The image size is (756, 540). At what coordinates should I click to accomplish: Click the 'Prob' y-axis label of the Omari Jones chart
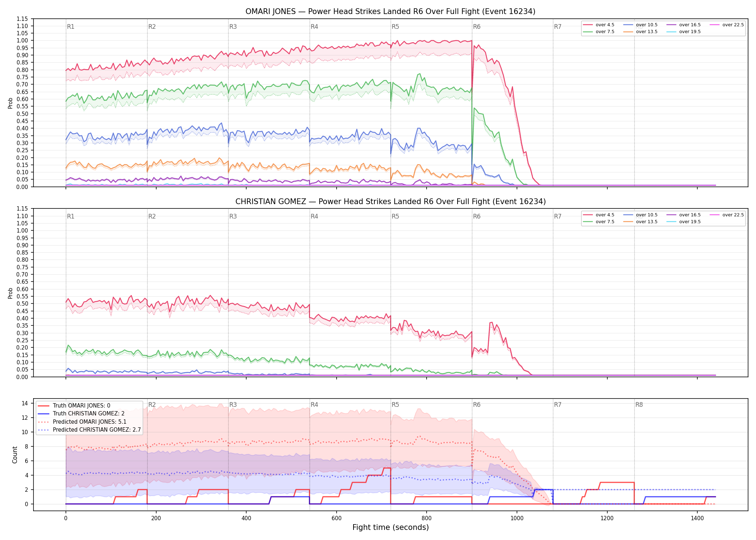[10, 103]
